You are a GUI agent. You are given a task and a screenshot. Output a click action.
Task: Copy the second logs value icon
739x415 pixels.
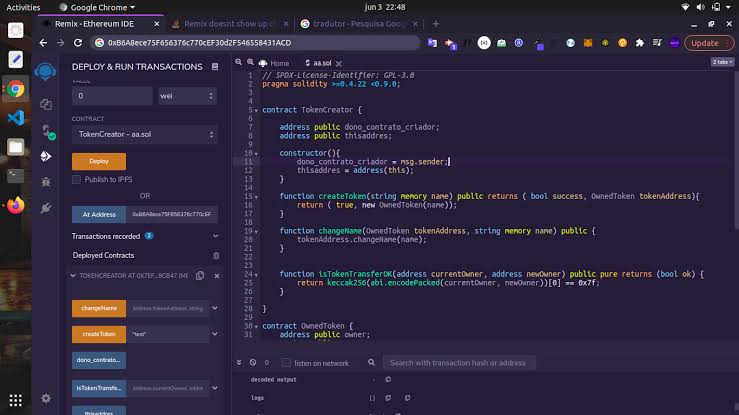pos(407,398)
